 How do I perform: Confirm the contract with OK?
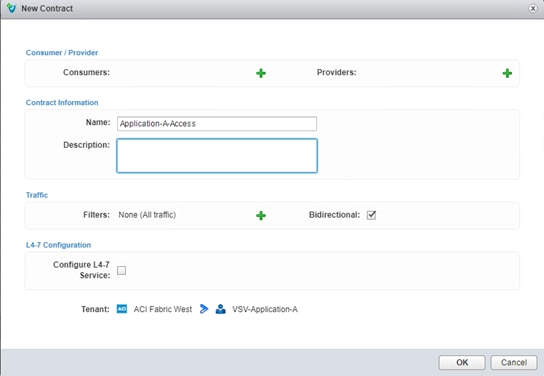tap(462, 362)
